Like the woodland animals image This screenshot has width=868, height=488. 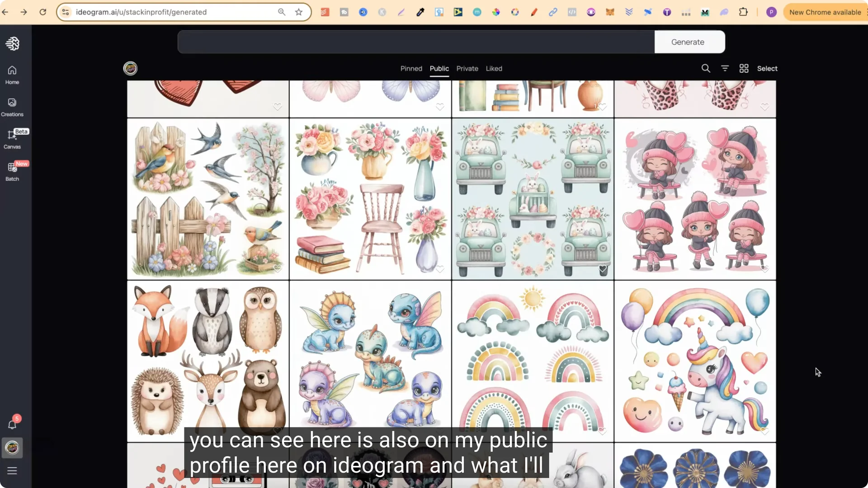coord(278,431)
